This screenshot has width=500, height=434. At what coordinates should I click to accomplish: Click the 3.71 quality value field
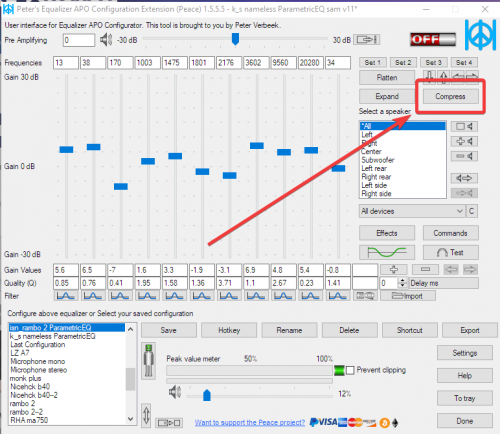click(x=229, y=283)
